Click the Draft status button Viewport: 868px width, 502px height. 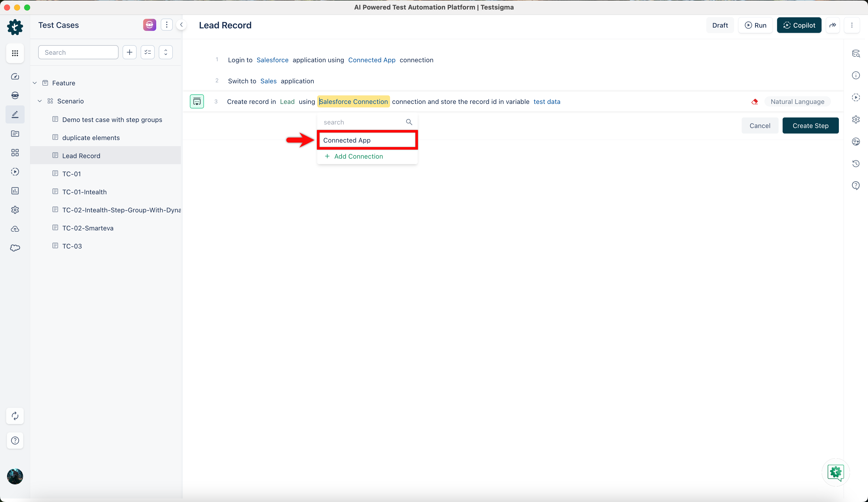click(x=720, y=25)
